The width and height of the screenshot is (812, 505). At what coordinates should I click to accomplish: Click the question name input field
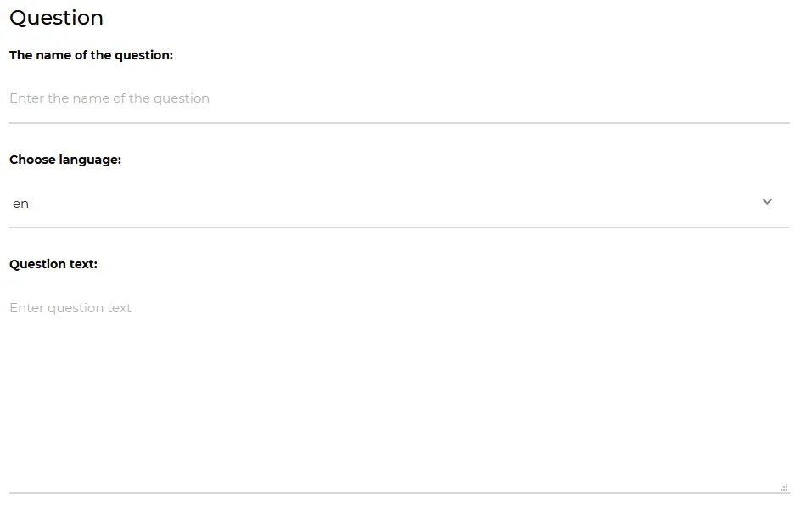(x=399, y=98)
